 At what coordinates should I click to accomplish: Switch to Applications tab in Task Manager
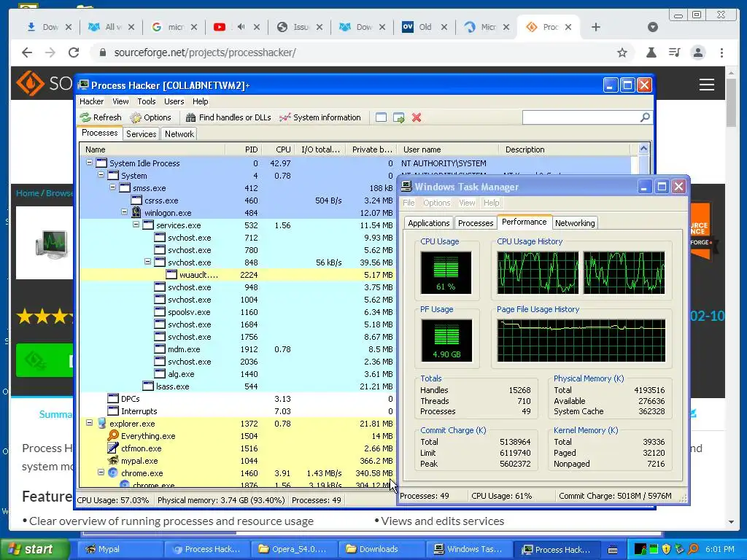(428, 223)
